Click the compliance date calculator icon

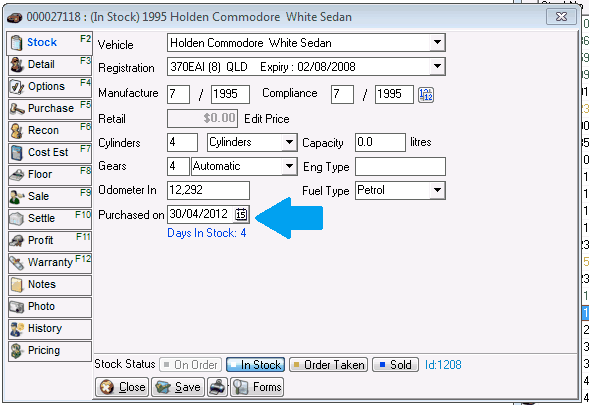(x=426, y=94)
